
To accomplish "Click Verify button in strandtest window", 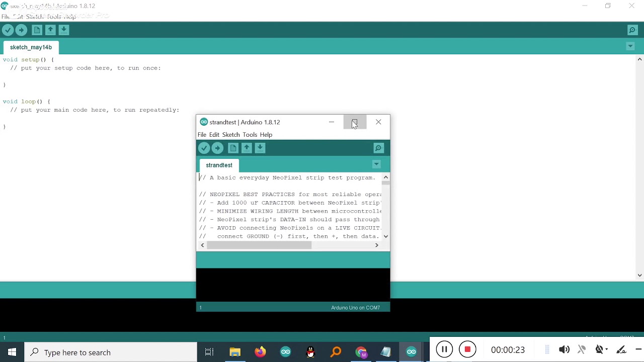I will click(204, 148).
